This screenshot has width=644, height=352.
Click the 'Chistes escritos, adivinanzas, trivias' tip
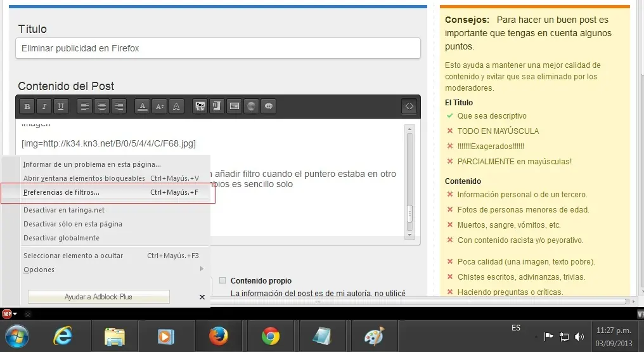[521, 277]
